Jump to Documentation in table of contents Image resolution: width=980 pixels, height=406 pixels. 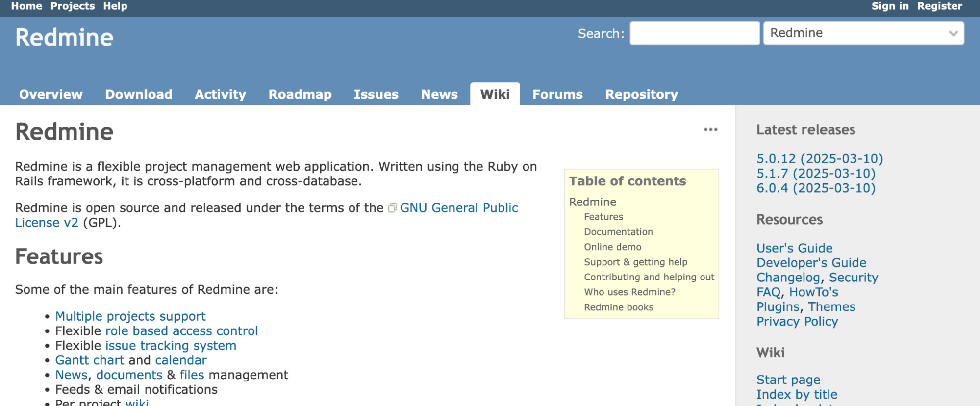618,232
